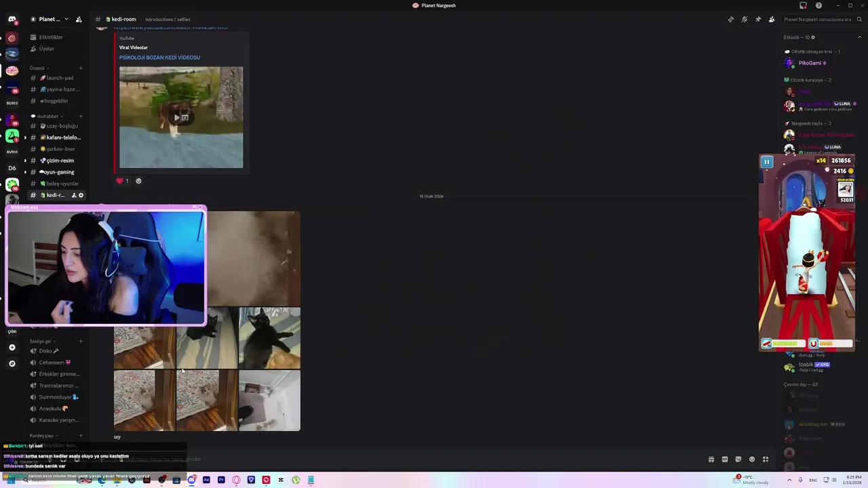
Task: Click Viral Videolar channel link
Action: (134, 47)
